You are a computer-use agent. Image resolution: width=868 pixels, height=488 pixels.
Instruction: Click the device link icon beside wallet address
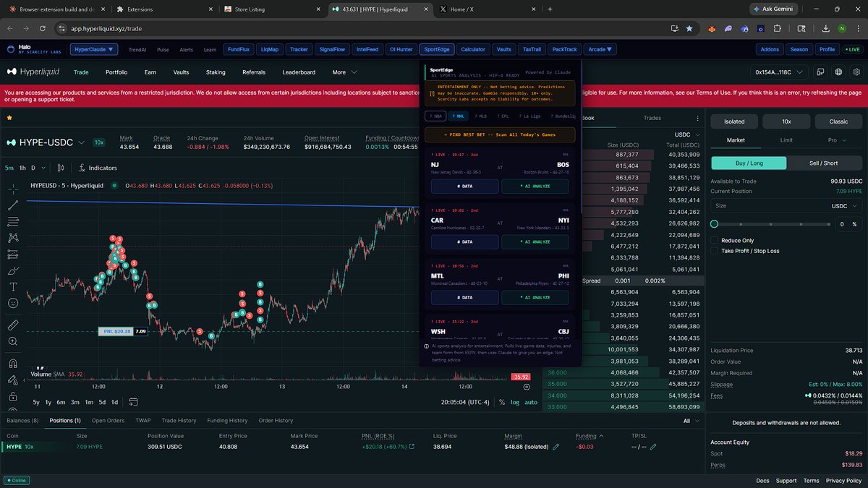820,72
